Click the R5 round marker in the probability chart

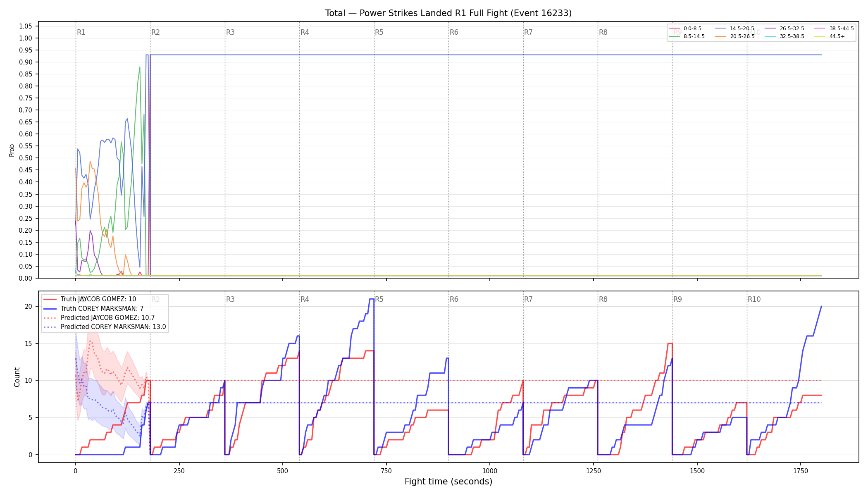click(379, 32)
